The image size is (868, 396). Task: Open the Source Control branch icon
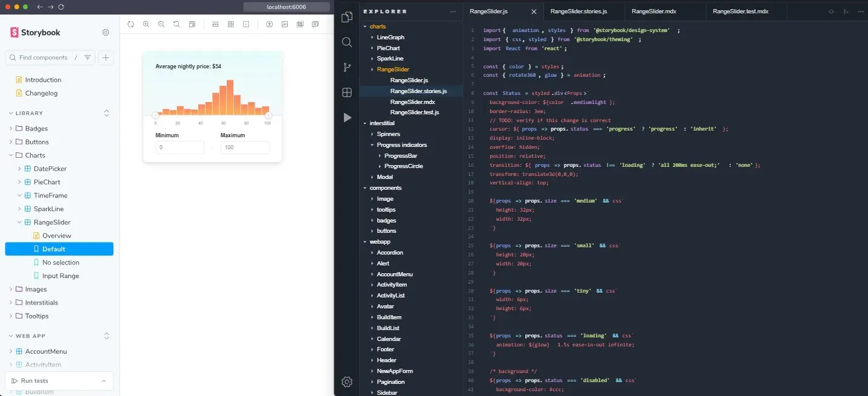(x=347, y=67)
